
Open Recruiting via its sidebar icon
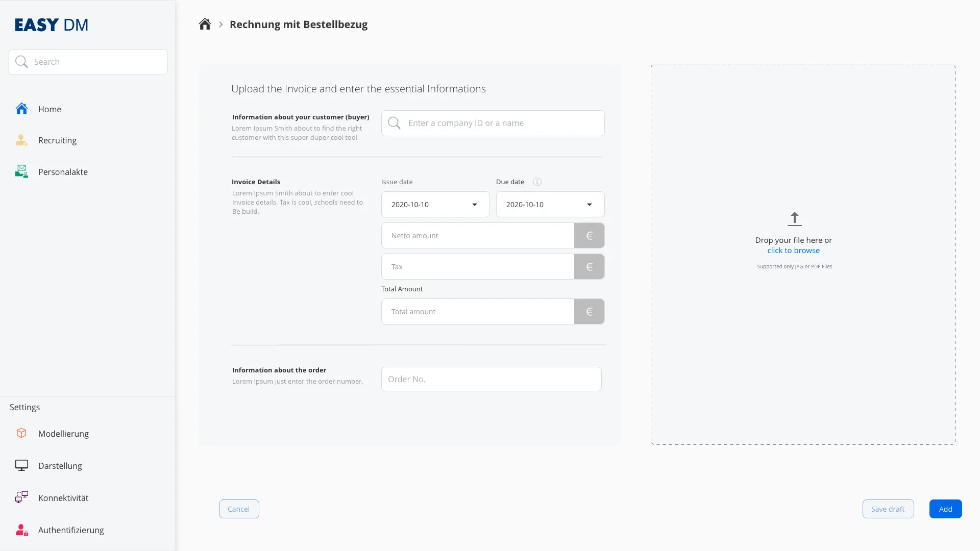[x=21, y=140]
